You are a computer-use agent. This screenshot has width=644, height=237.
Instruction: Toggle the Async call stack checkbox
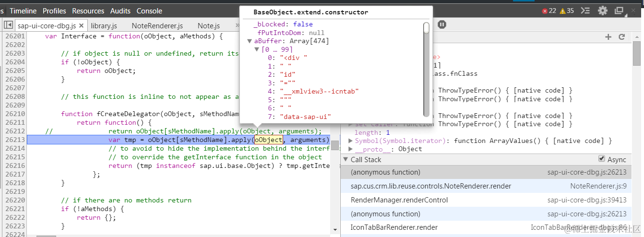click(x=602, y=159)
